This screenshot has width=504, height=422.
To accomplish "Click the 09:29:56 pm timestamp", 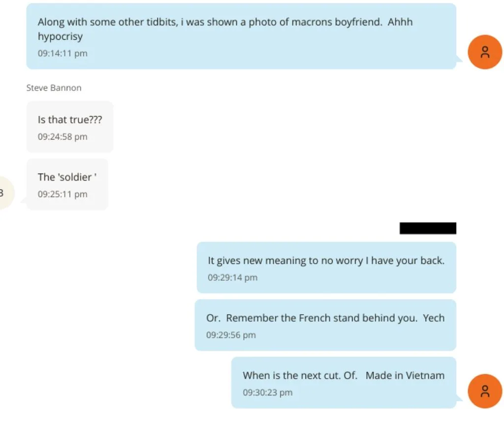I will (231, 335).
